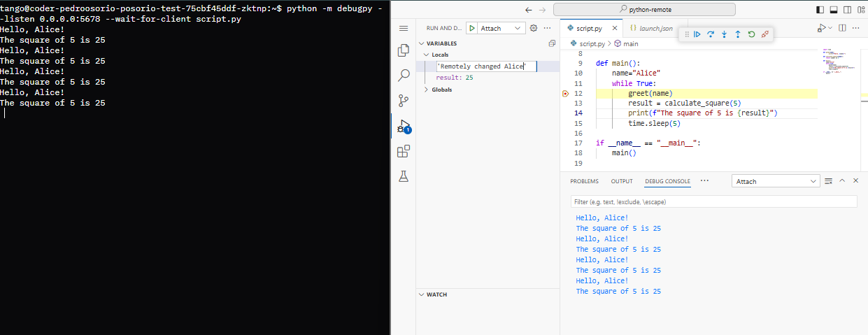Show additional panel views with the ellipsis
The height and width of the screenshot is (335, 868).
[704, 181]
